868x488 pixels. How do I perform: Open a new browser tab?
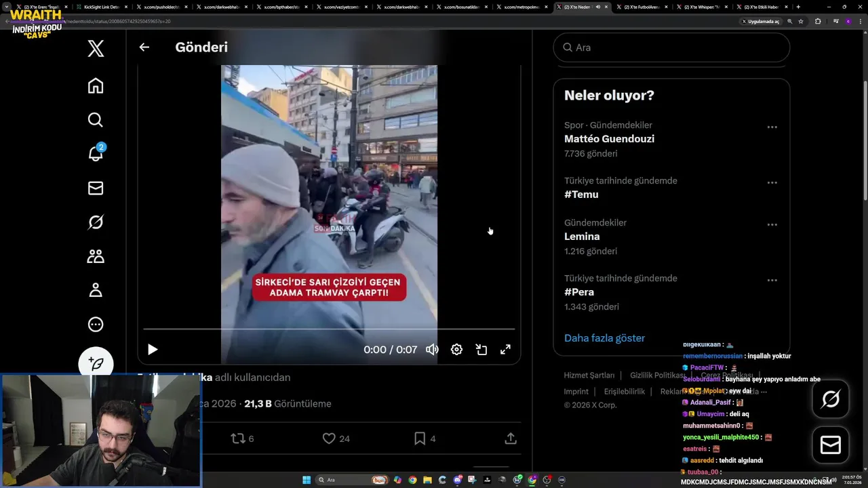[798, 7]
